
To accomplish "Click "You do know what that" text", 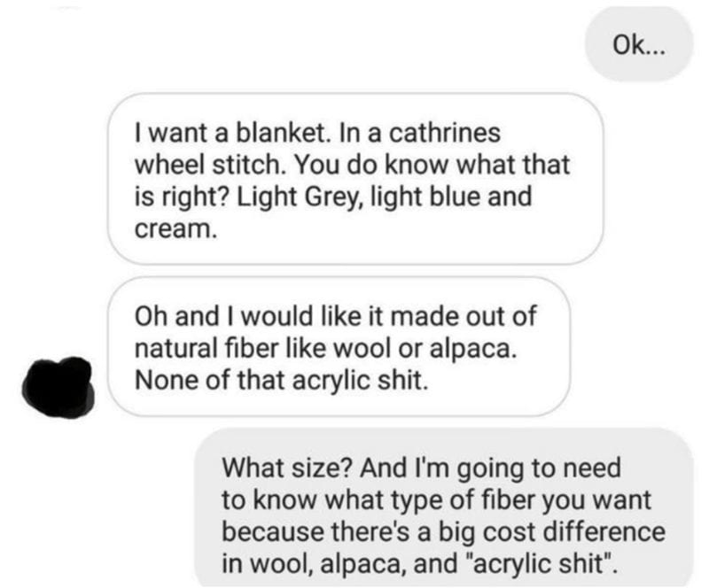I will 432,165.
